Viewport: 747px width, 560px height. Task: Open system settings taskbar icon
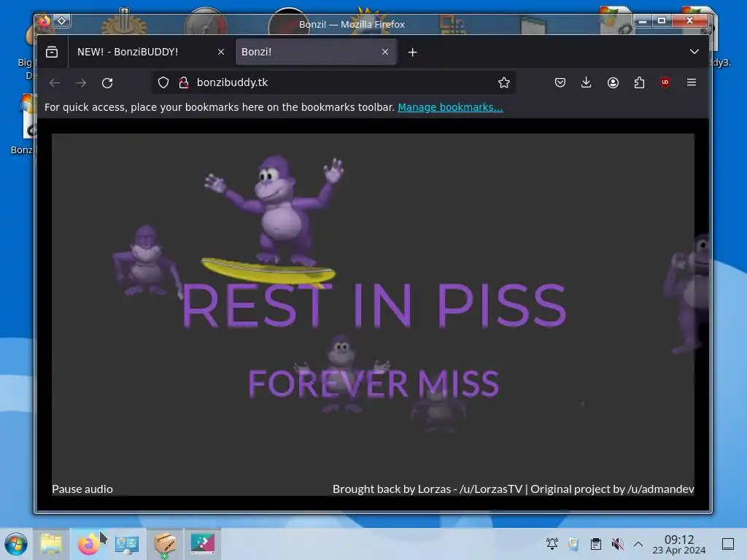coord(127,544)
